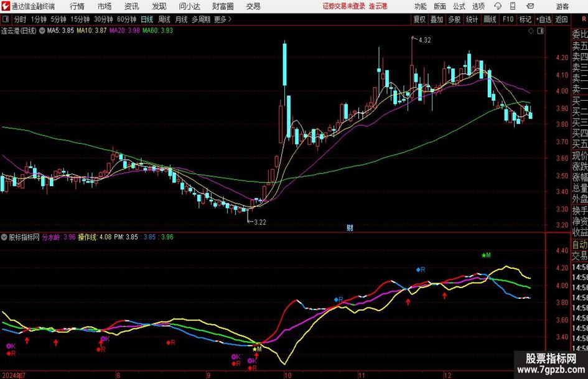Open the 功能 menu
588x379 pixels.
[x=421, y=6]
